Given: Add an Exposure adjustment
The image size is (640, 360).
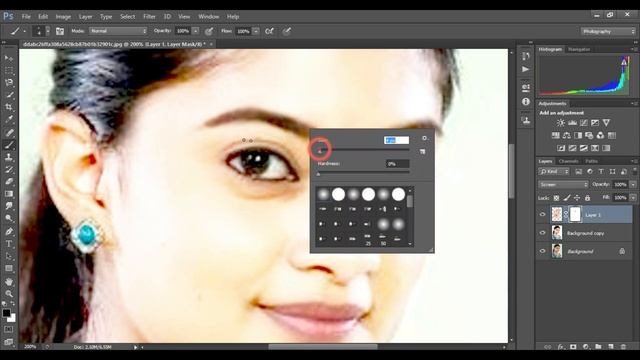Looking at the screenshot, I should coord(595,123).
